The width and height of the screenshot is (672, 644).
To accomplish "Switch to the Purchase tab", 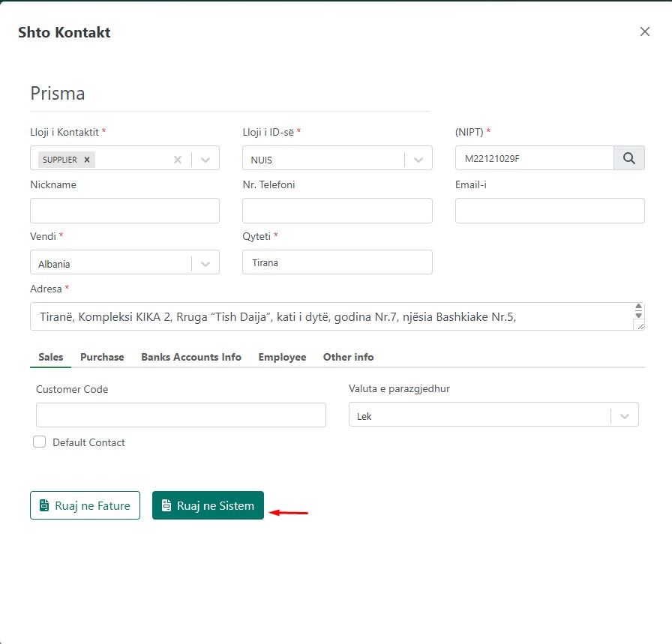I will pos(102,357).
